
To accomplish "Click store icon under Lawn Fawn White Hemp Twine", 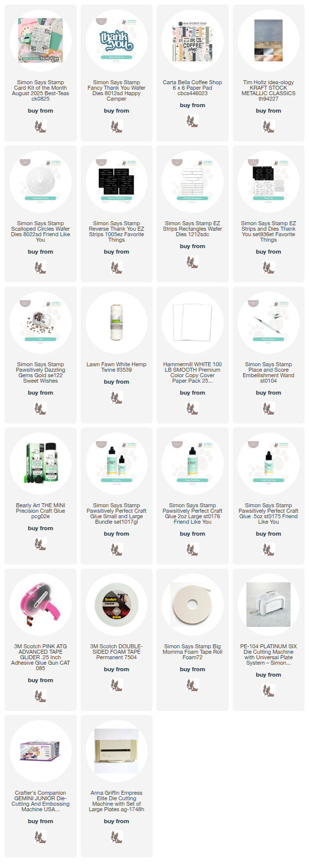I will (116, 398).
